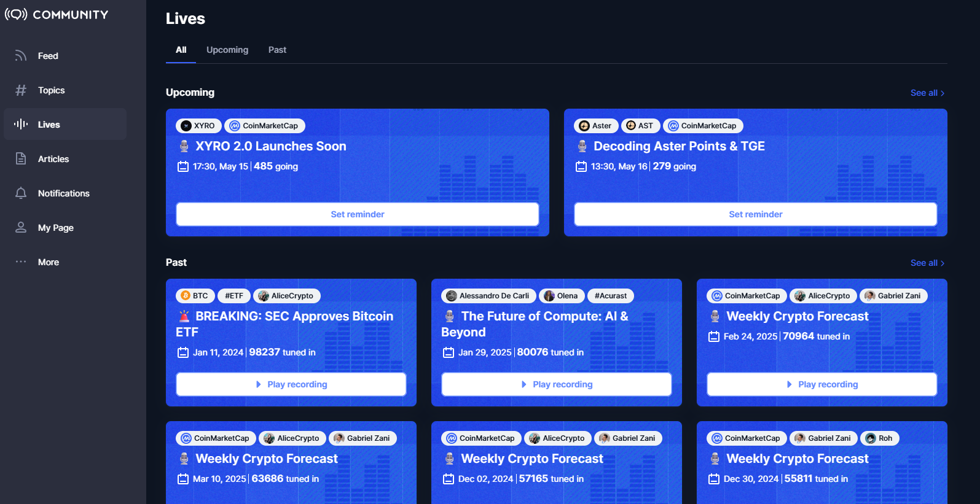Open the My Page profile icon
Viewport: 980px width, 504px height.
click(x=21, y=228)
